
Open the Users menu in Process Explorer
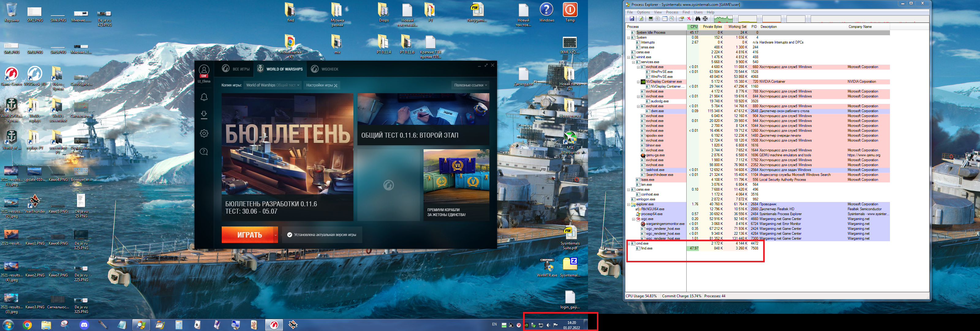[698, 12]
